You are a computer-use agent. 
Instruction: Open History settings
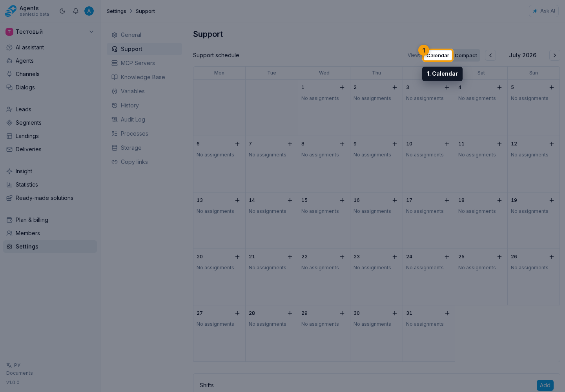pyautogui.click(x=144, y=105)
